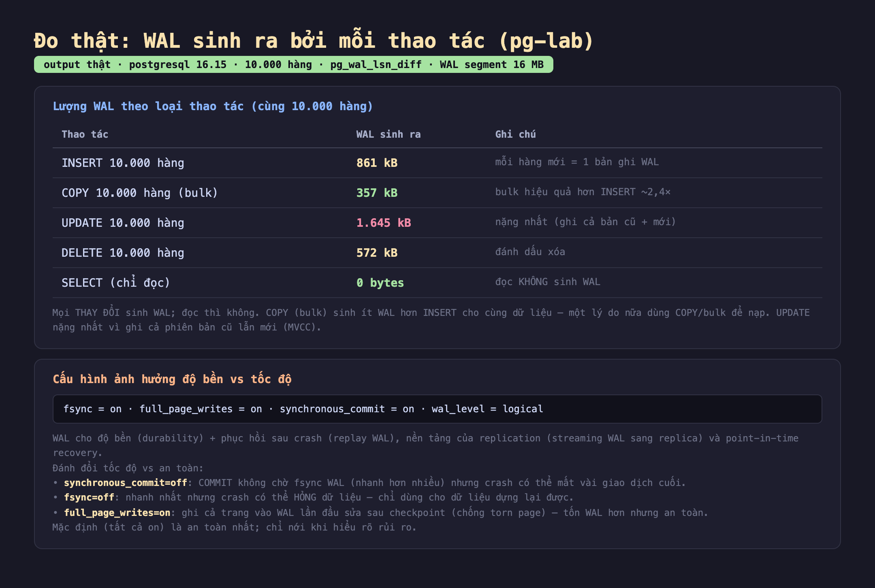Click the 'WAL sinh ra' column header
The image size is (875, 588).
coord(388,134)
